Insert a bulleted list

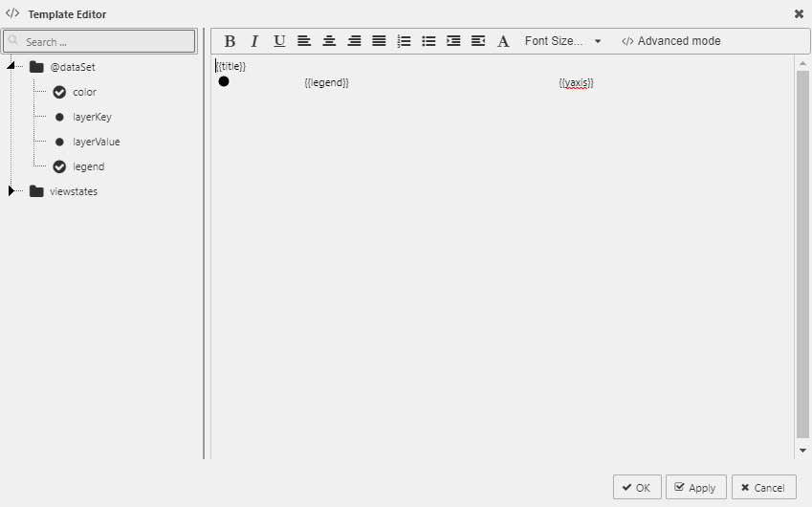(428, 41)
